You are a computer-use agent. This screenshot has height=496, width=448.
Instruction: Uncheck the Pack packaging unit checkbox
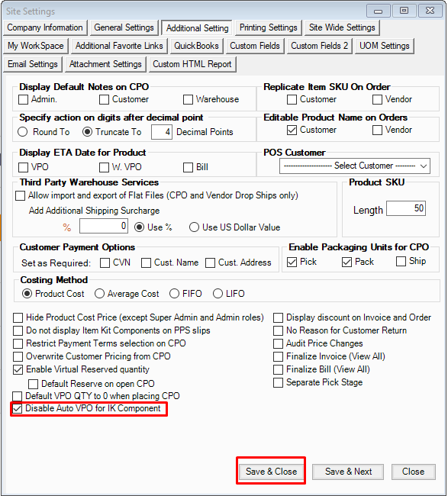[x=346, y=262]
